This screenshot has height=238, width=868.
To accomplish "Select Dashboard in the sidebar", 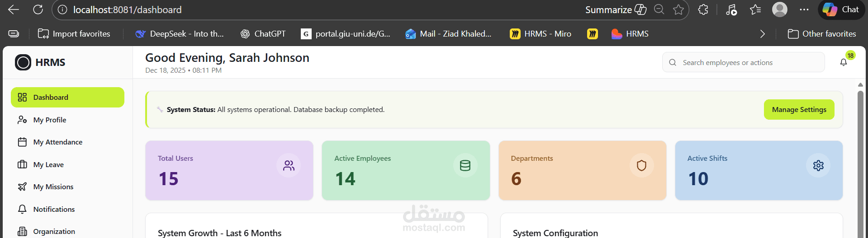I will click(x=67, y=97).
